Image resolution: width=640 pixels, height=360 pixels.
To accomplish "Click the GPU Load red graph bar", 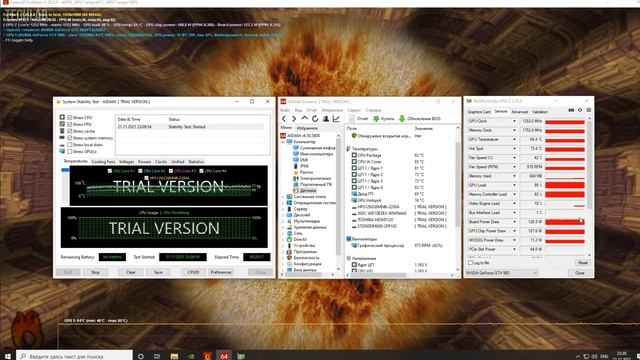I will click(565, 185).
